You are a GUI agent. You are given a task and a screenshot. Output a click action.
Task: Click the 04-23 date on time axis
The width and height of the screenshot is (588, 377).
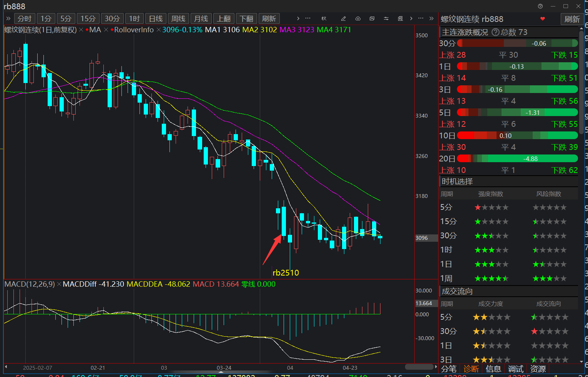pyautogui.click(x=350, y=368)
